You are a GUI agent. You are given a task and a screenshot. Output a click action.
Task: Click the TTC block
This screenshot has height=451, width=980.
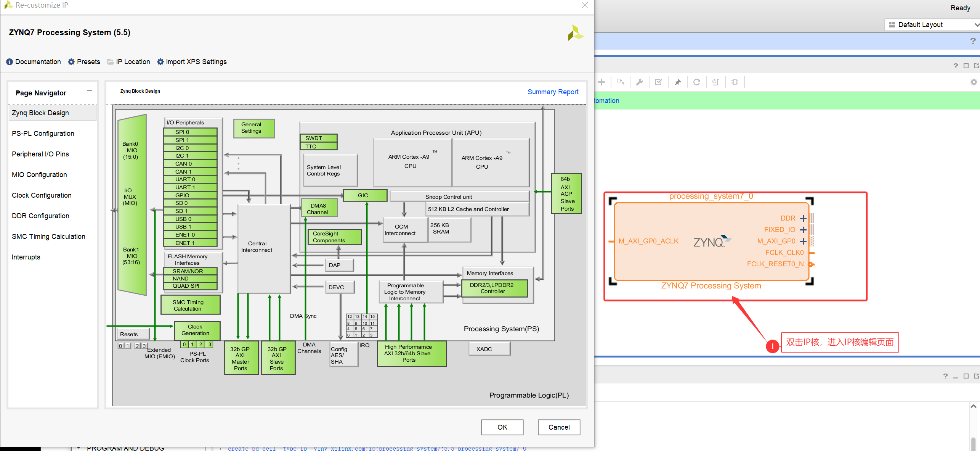coord(319,147)
